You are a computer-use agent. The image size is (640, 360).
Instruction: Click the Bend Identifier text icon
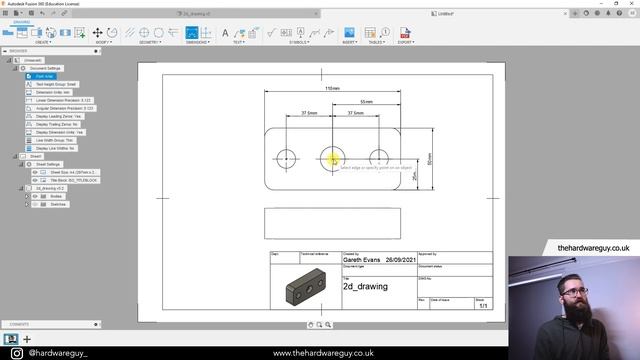(x=253, y=33)
